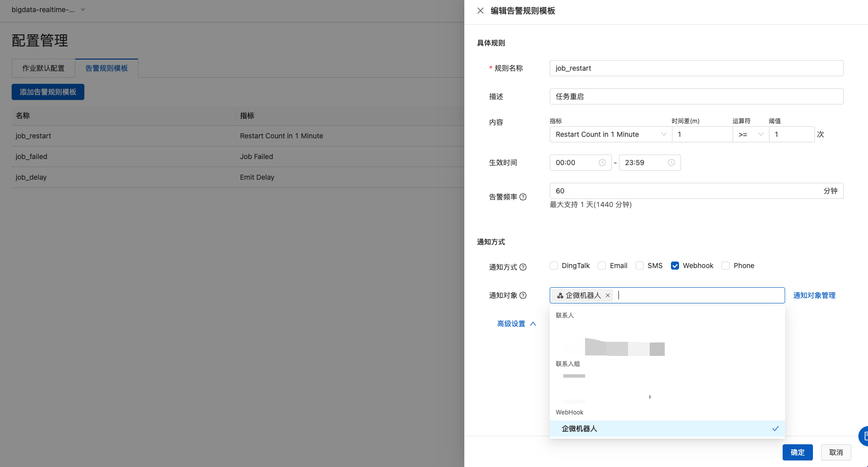
Task: Click the WebHook group label in dropdown
Action: [x=569, y=412]
